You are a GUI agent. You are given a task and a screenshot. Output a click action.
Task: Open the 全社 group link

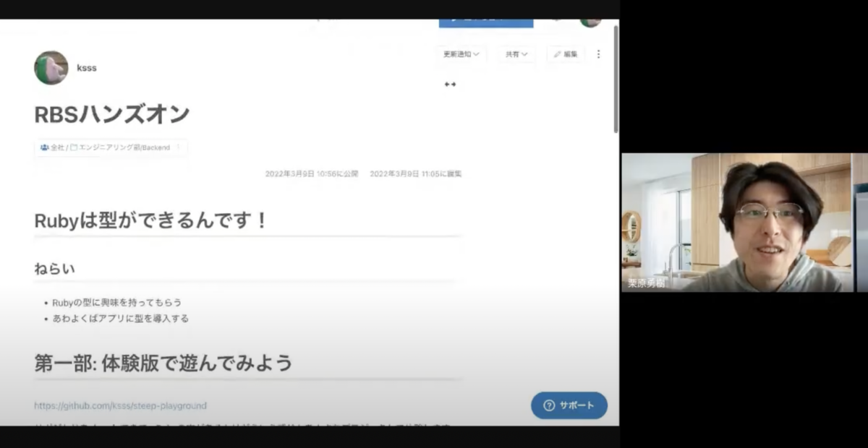click(52, 147)
